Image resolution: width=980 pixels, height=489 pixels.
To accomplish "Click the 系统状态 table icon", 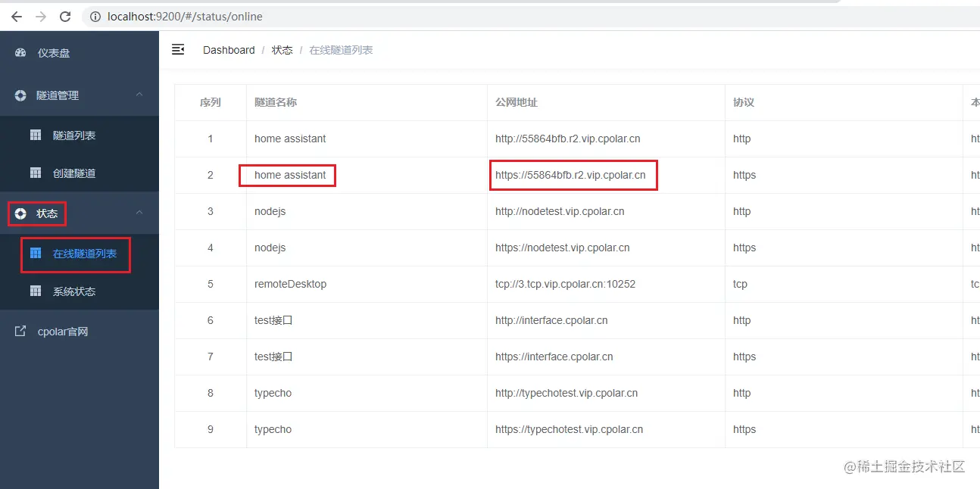I will click(x=36, y=291).
